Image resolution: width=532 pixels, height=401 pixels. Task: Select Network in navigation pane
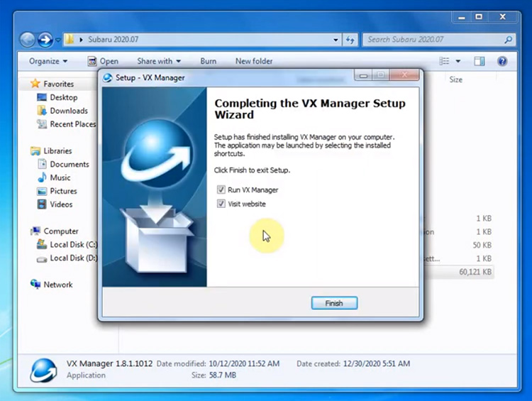pos(57,285)
